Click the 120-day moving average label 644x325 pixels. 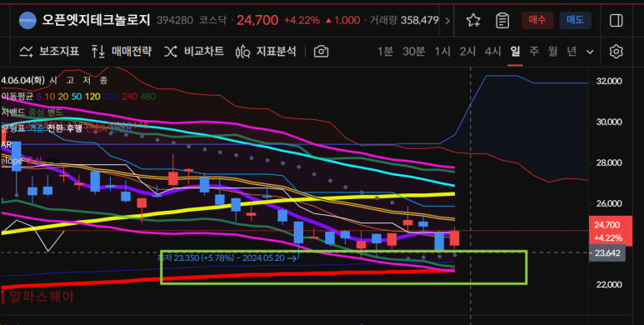click(92, 97)
